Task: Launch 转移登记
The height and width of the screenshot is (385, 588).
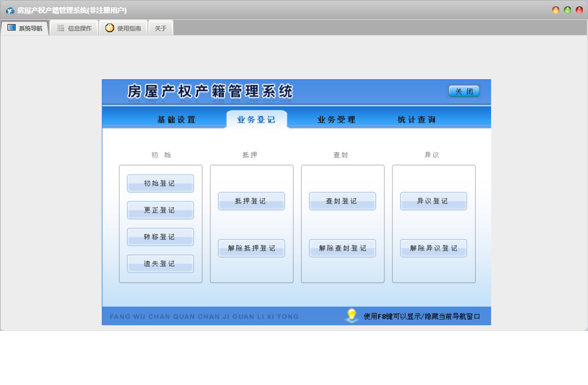Action: point(161,237)
